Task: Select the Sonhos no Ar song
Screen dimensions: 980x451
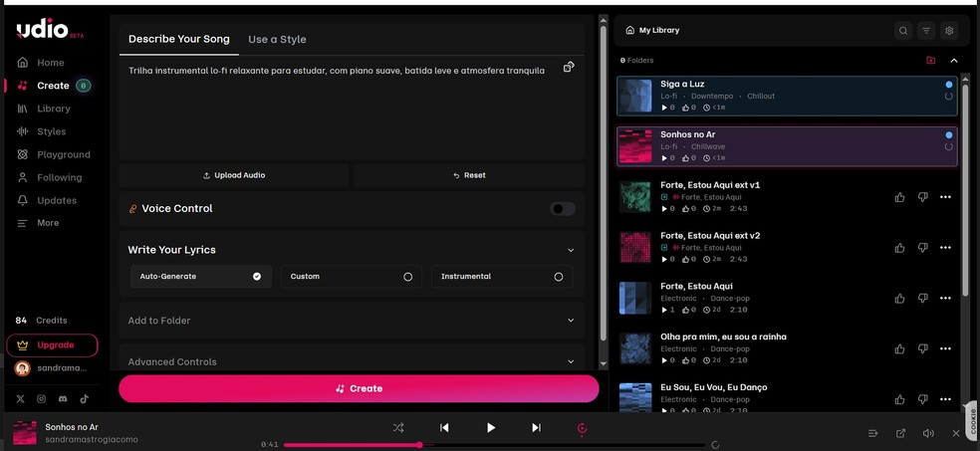Action: [x=787, y=146]
